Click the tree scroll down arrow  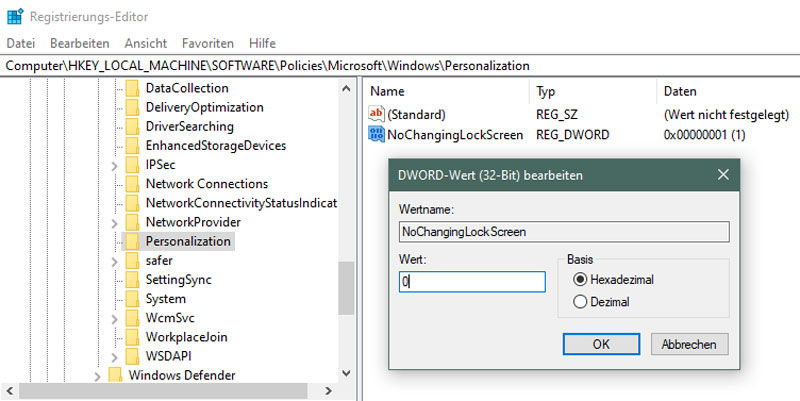coord(346,373)
